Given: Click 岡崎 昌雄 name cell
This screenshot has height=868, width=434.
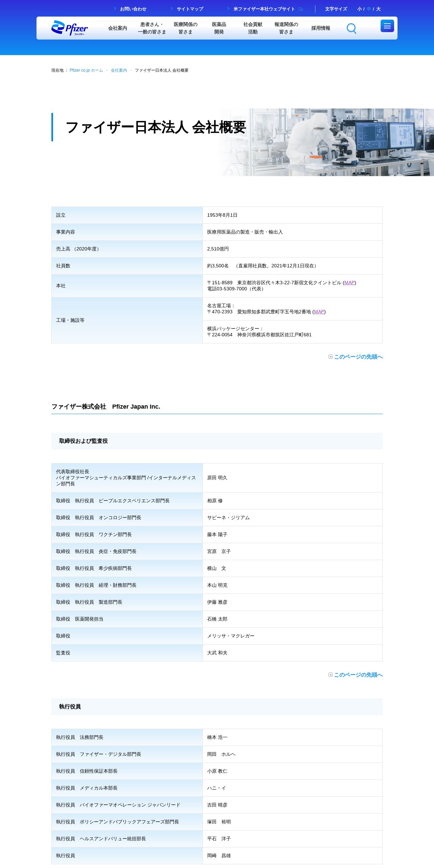Looking at the screenshot, I should (x=292, y=855).
